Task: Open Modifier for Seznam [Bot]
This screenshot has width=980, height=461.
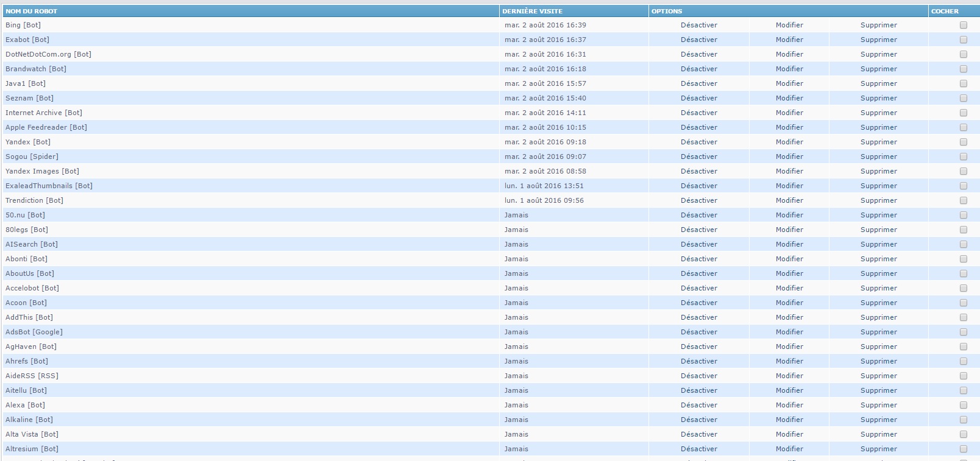Action: tap(789, 98)
